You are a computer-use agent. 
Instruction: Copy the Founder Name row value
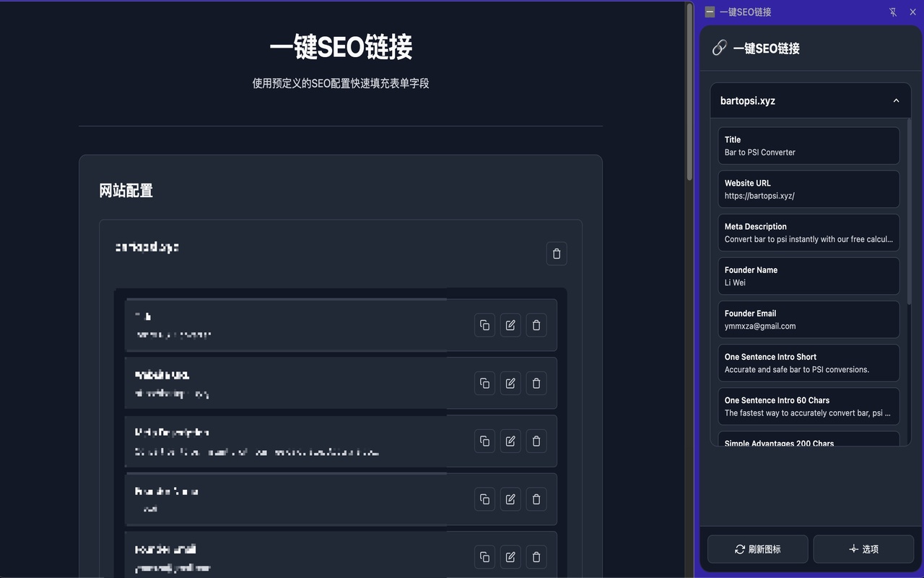click(x=484, y=499)
